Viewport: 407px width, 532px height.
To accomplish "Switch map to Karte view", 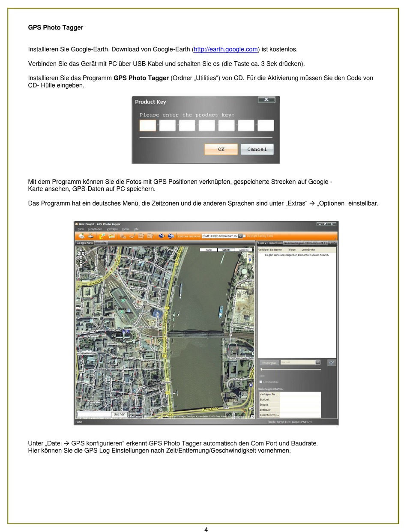I will (x=209, y=249).
